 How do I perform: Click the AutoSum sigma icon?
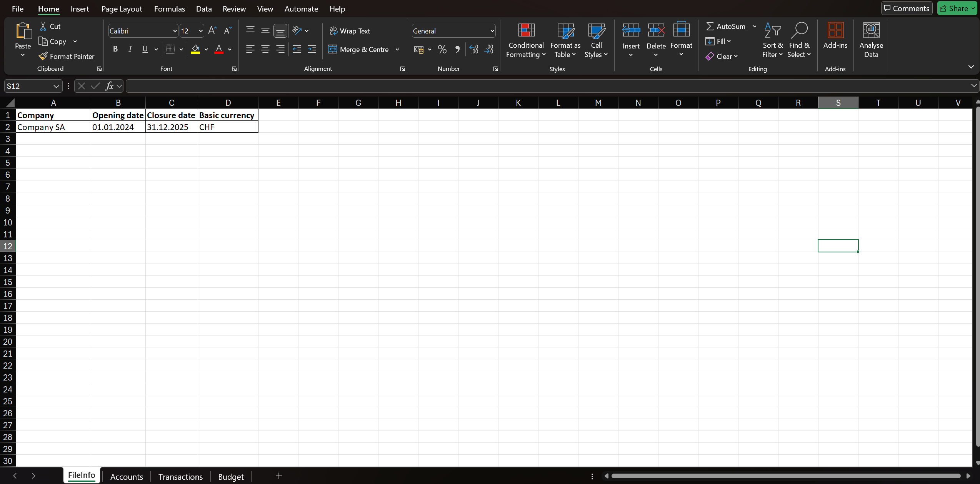710,26
